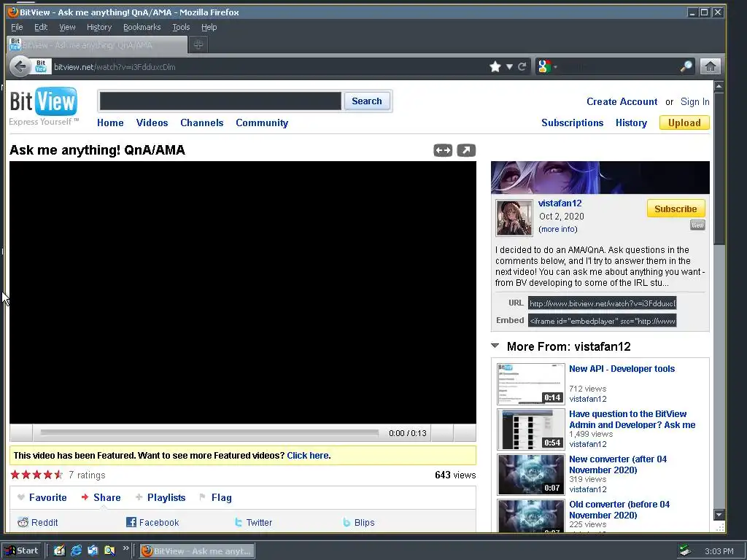
Task: Click the play button on the video player
Action: coord(21,433)
